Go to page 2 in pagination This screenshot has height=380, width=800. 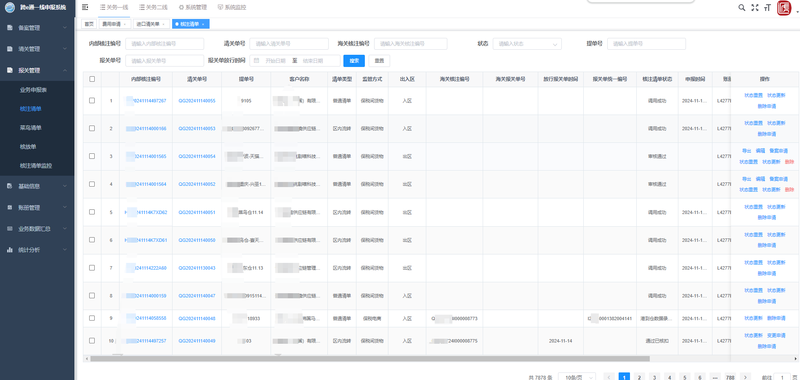pos(639,377)
